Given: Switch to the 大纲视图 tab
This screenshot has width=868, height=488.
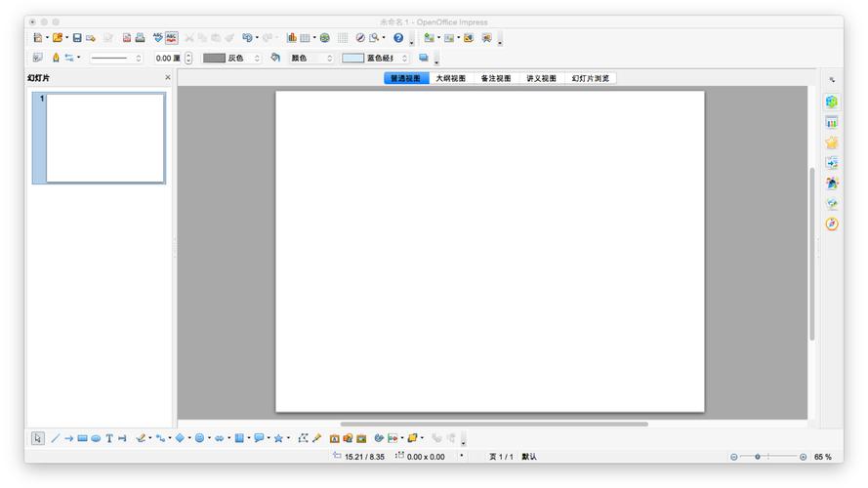Looking at the screenshot, I should point(450,78).
